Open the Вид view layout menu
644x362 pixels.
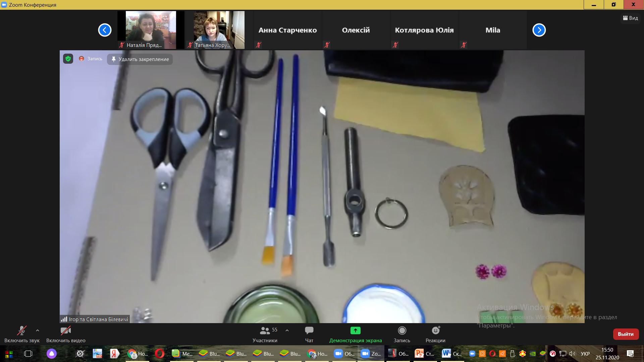click(x=631, y=18)
